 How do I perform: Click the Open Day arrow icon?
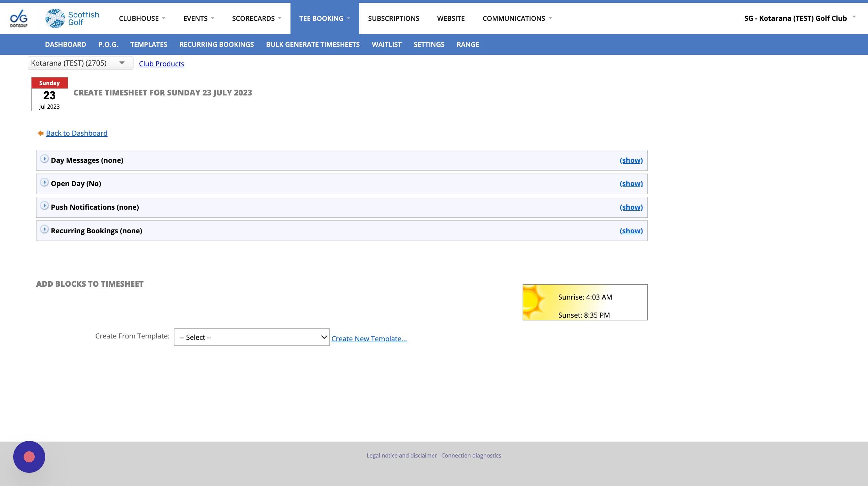(44, 182)
